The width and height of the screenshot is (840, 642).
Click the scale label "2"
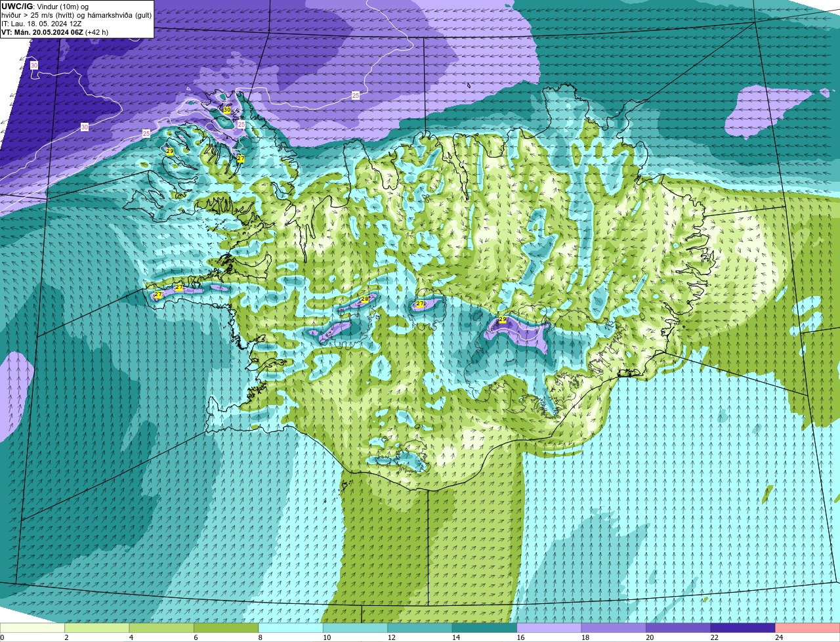click(66, 637)
